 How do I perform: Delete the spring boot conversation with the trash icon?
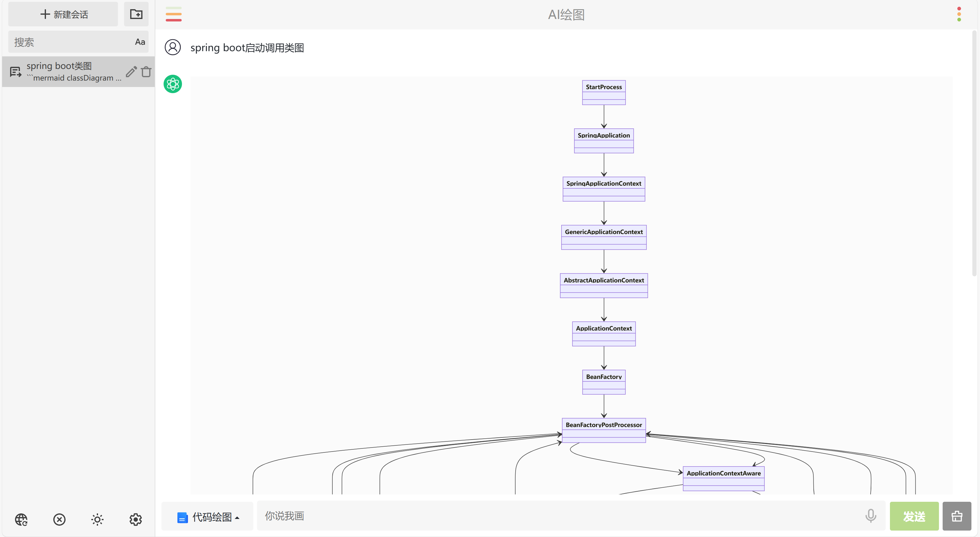click(146, 71)
